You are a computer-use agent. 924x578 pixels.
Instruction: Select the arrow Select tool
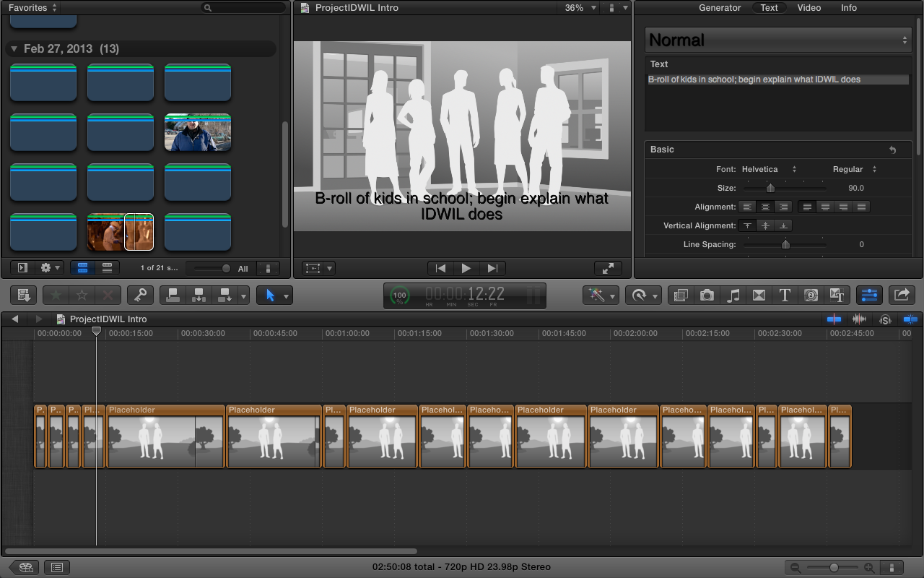pyautogui.click(x=270, y=295)
